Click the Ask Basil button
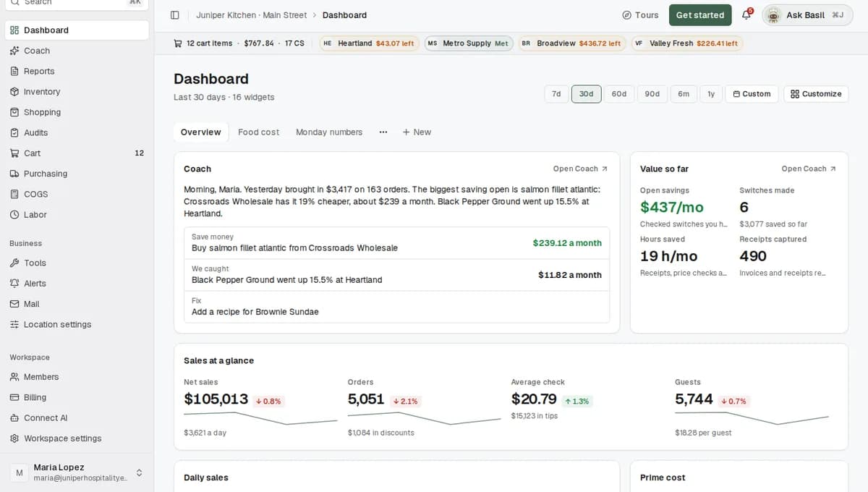 click(807, 15)
